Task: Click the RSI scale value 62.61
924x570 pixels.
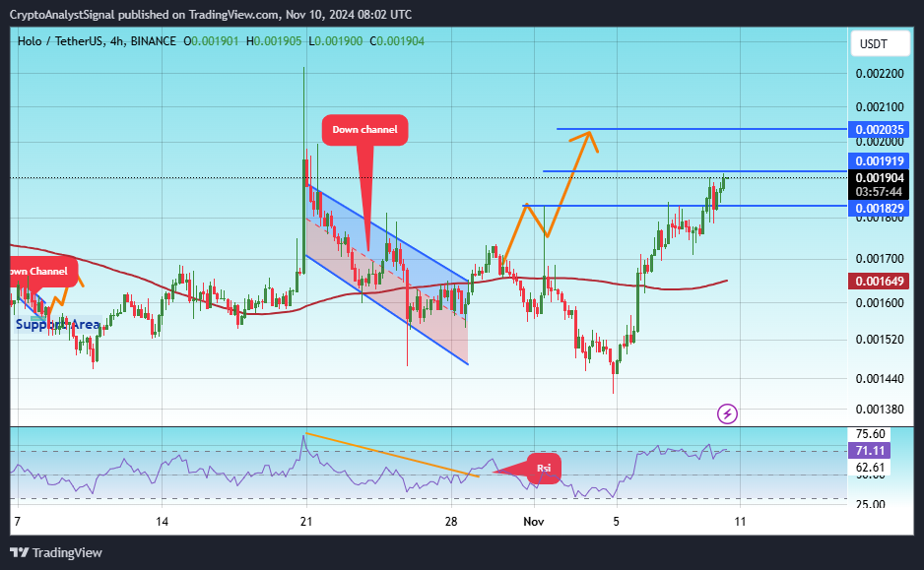Action: pyautogui.click(x=871, y=468)
